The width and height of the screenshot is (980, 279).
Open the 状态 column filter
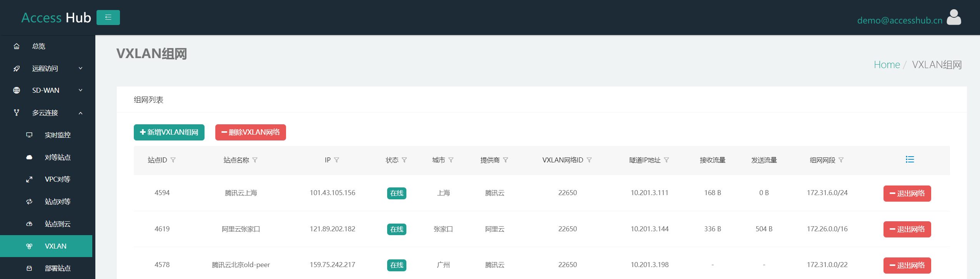pos(404,160)
